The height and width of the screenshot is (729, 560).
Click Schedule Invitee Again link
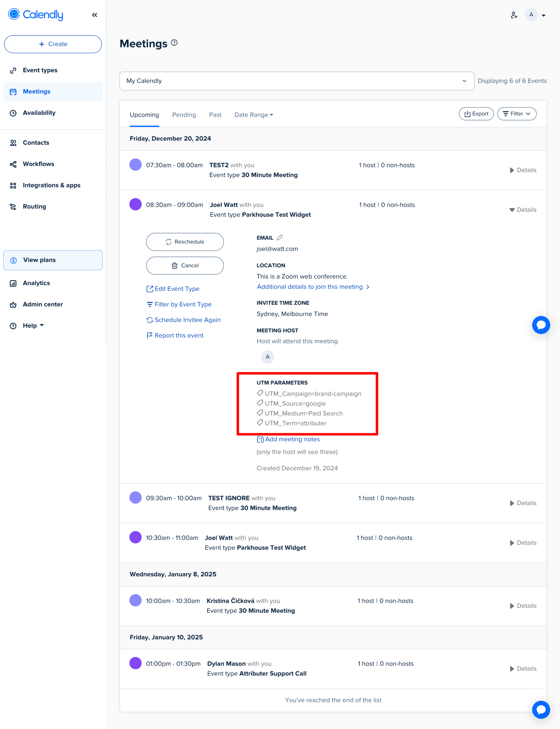(x=184, y=320)
